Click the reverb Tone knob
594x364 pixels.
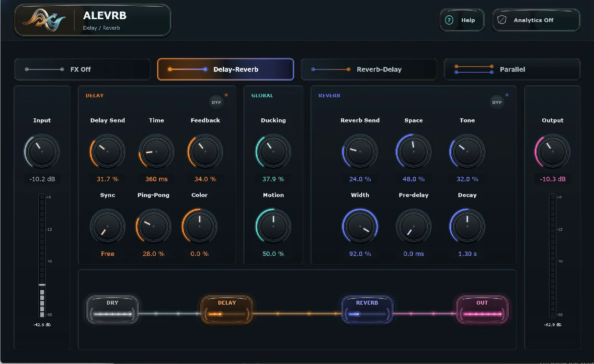467,151
